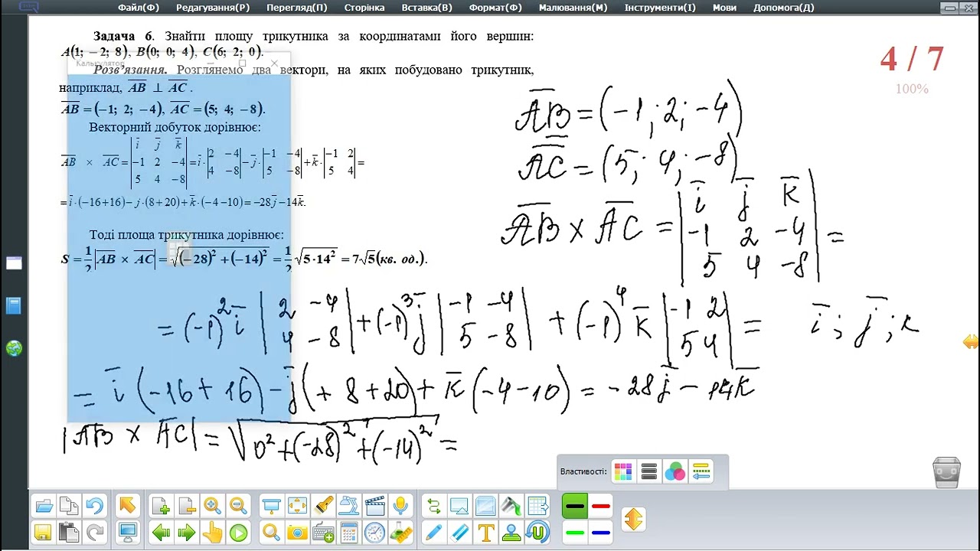Choose the green pen color
The width and height of the screenshot is (980, 551).
coord(575,532)
